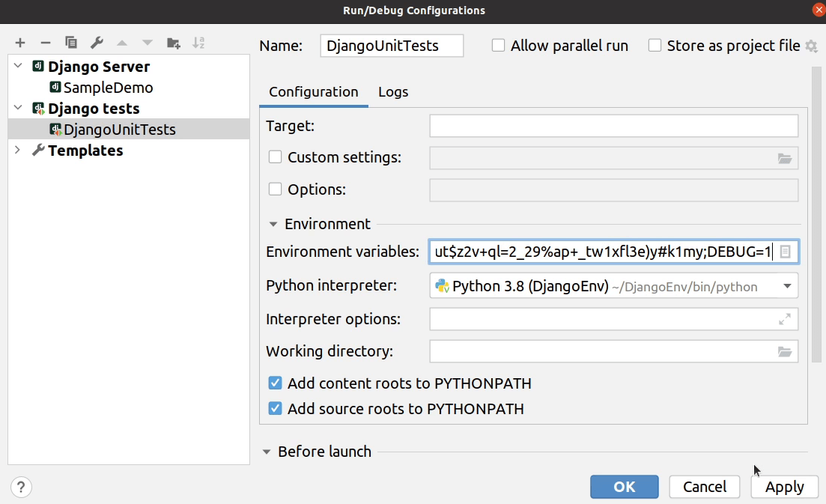Collapse the Environment section
826x504 pixels.
coord(273,224)
